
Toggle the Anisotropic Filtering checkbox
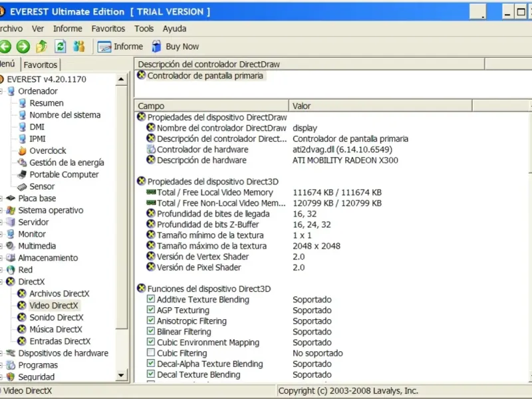[151, 321]
